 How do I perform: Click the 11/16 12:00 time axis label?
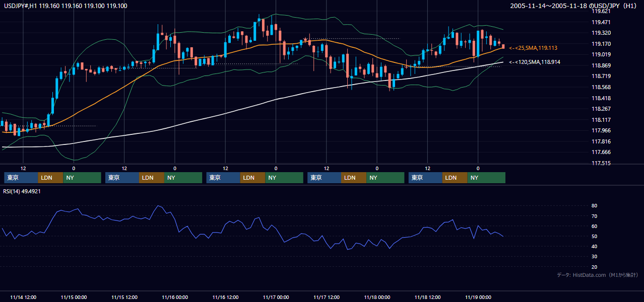pos(225,297)
